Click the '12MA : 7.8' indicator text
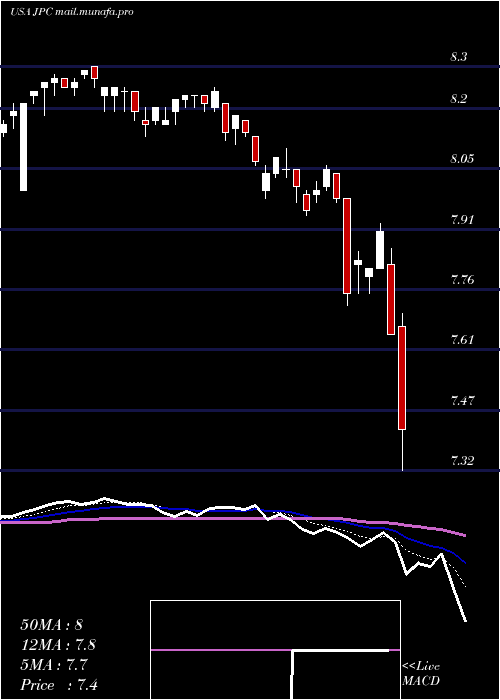The image size is (500, 700). [x=58, y=645]
